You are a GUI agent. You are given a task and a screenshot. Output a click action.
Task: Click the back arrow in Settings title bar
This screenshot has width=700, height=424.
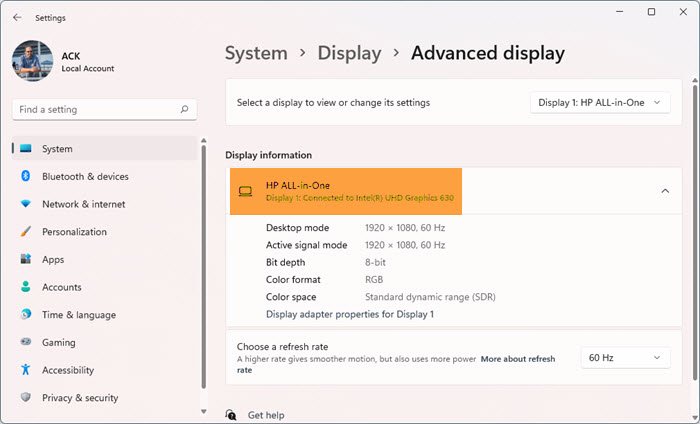(17, 17)
